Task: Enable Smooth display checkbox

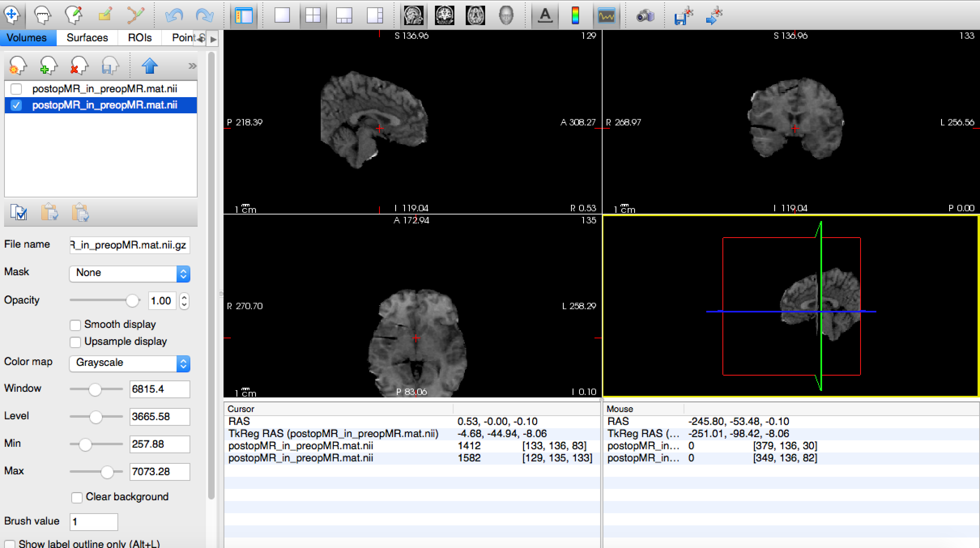Action: [75, 325]
